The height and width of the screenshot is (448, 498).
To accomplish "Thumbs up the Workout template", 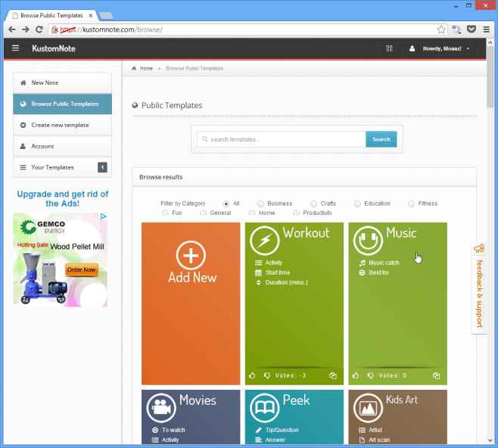I will pos(252,375).
